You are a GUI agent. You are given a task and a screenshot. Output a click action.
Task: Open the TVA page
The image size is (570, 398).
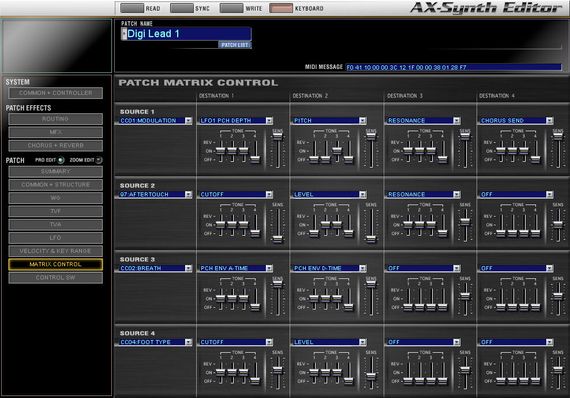[x=56, y=225]
